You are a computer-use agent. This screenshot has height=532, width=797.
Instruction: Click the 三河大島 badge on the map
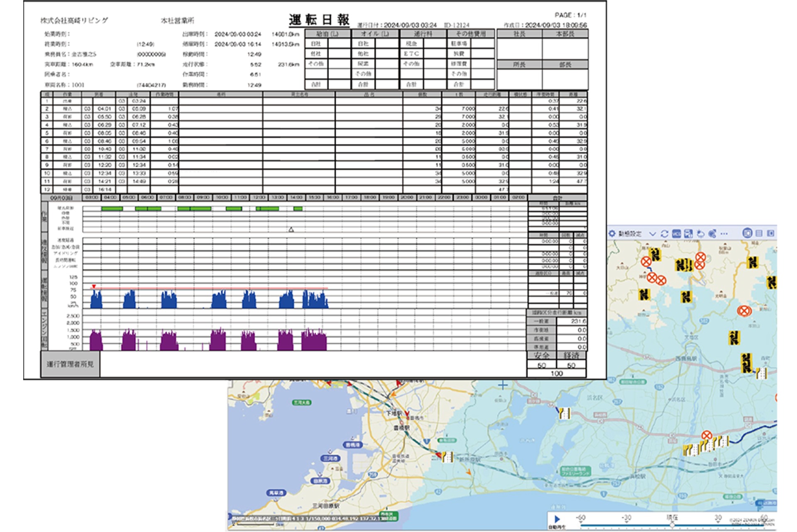click(x=302, y=403)
